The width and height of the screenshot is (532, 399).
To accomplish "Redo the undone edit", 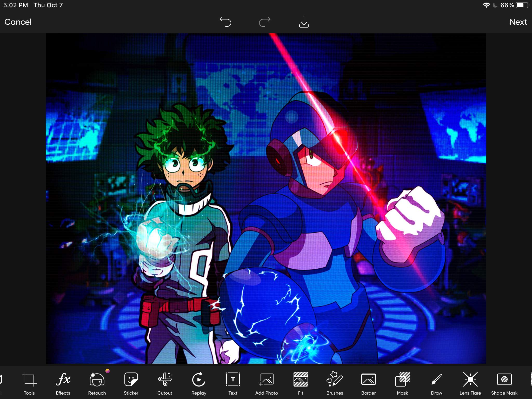I will pos(264,22).
